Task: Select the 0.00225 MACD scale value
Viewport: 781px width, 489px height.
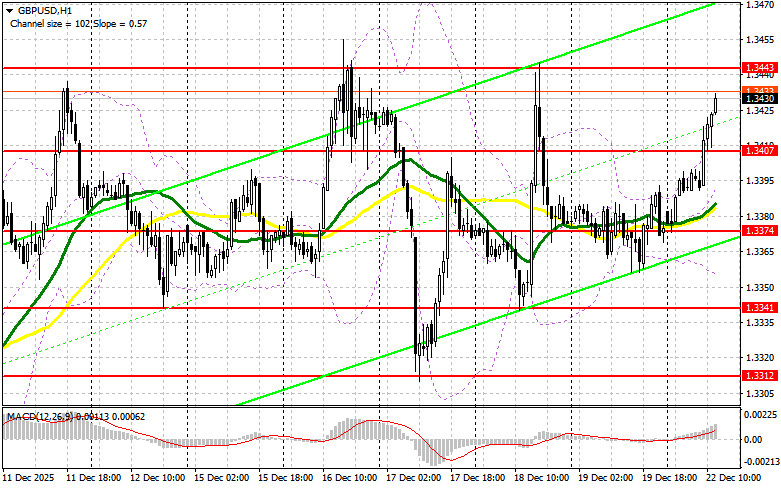Action: [760, 414]
